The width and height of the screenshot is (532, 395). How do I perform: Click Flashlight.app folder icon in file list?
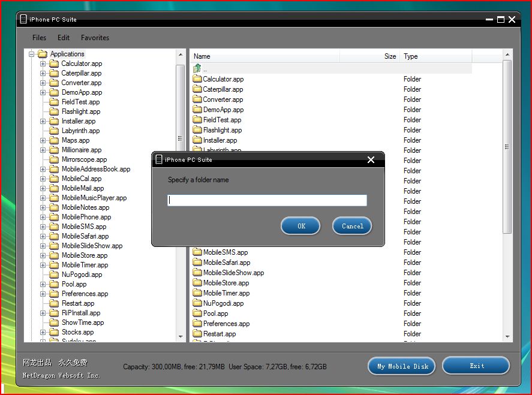[x=197, y=130]
